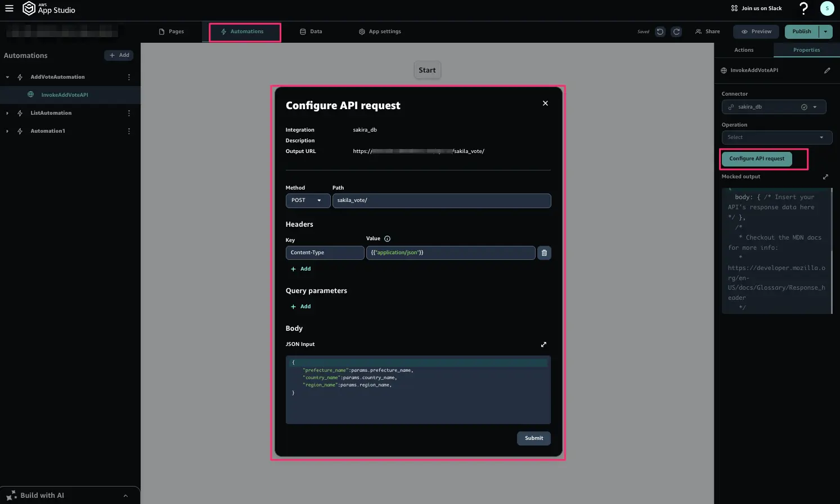Open the Operation select dropdown
The height and width of the screenshot is (504, 840).
coord(776,137)
